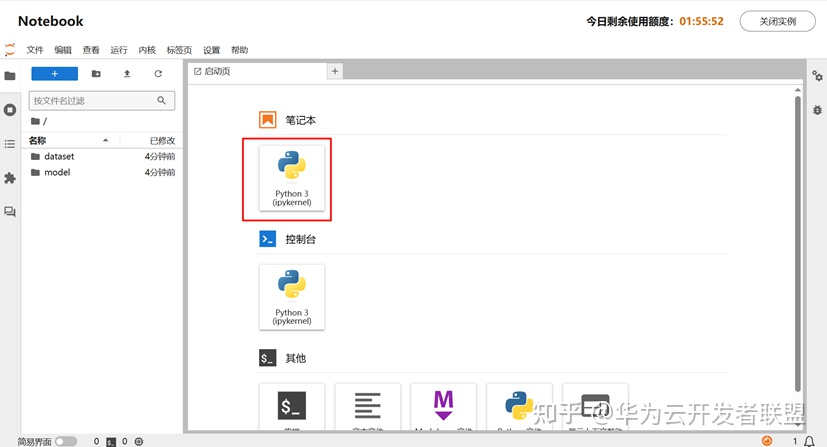
Task: Click the new folder icon
Action: coord(96,74)
